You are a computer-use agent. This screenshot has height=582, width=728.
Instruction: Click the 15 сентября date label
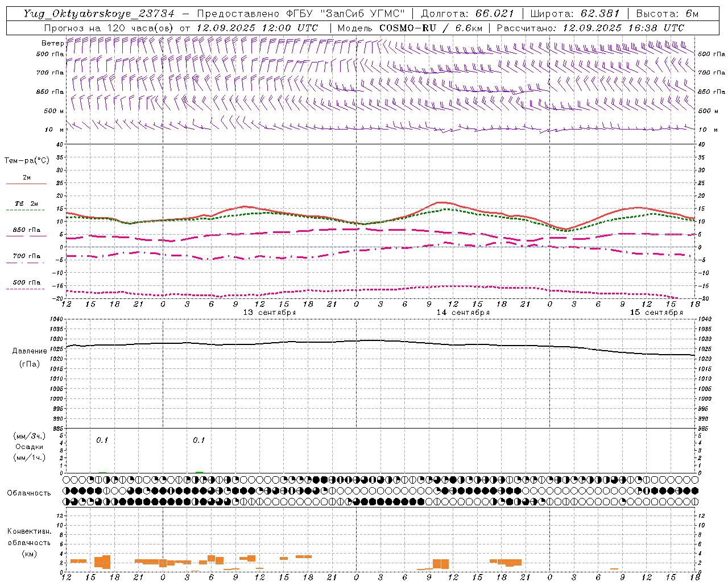tap(656, 313)
